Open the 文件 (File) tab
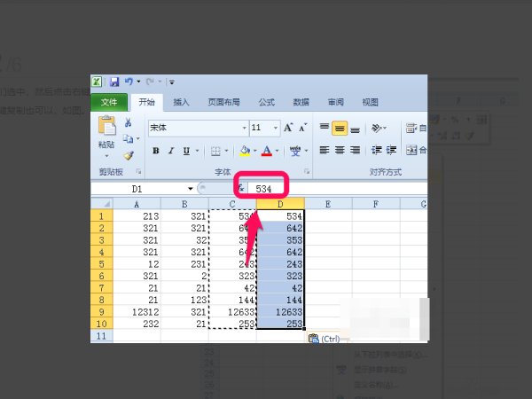This screenshot has width=532, height=399. 109,102
